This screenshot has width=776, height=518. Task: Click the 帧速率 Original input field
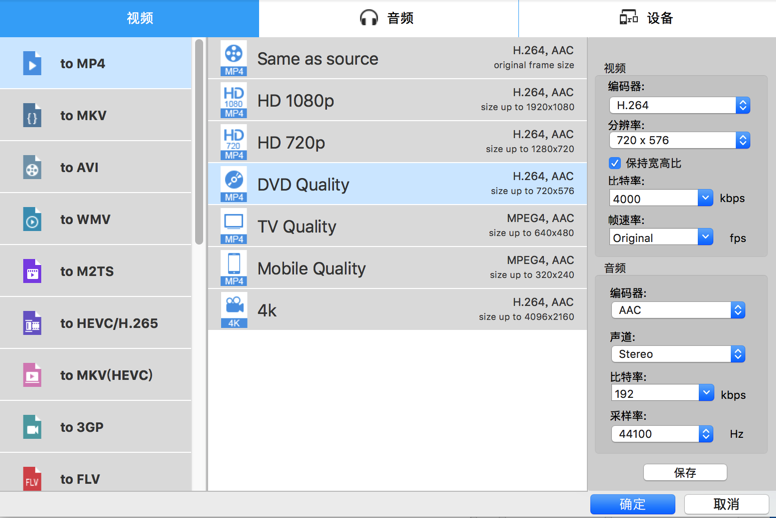pos(654,237)
